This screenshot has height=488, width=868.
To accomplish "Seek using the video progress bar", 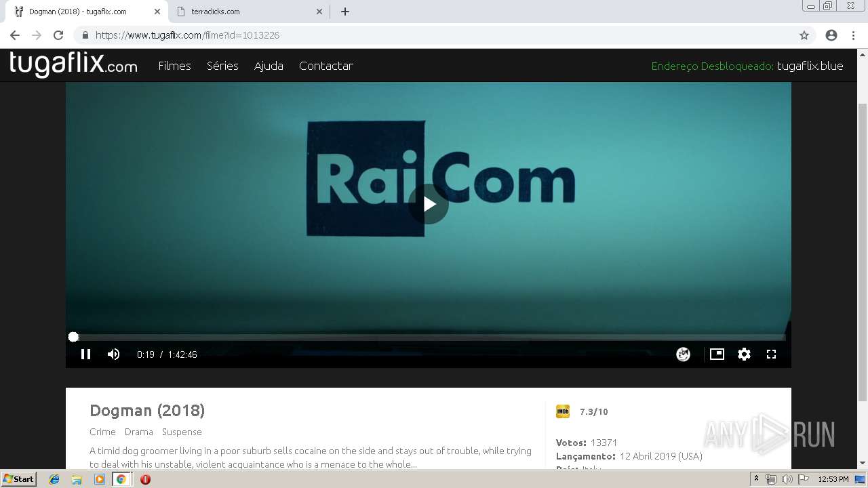I will 429,337.
